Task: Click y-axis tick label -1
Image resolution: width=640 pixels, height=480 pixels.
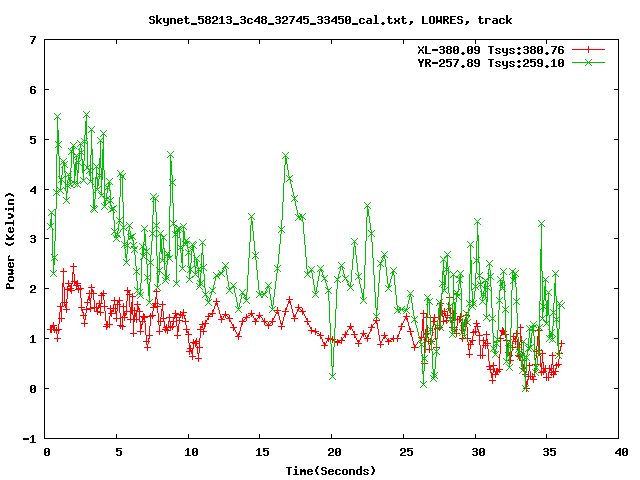Action: click(x=29, y=439)
